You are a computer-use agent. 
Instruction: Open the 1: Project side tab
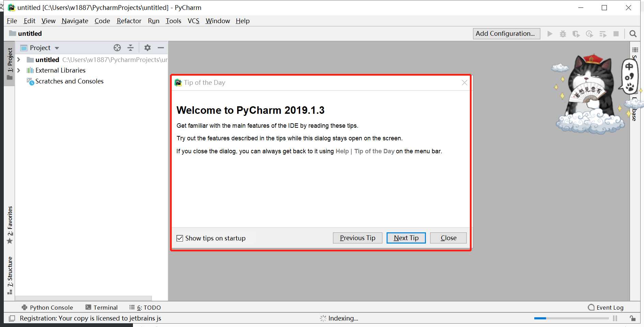10,63
